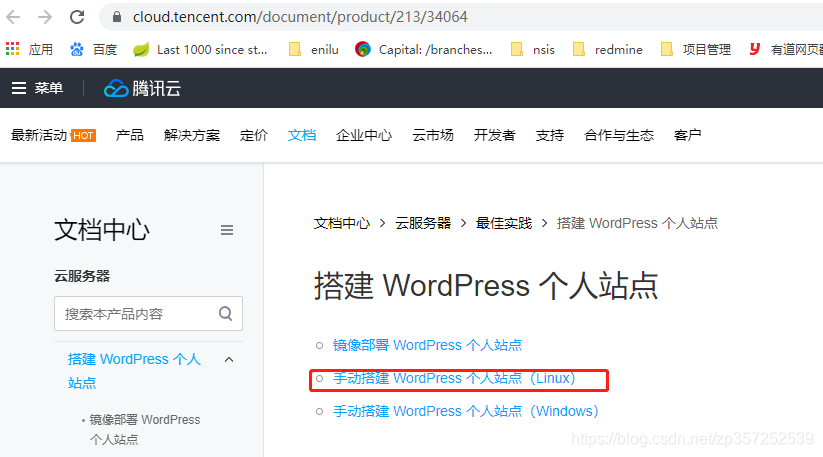Open the 合作与生态 nav item
823x457 pixels.
619,135
